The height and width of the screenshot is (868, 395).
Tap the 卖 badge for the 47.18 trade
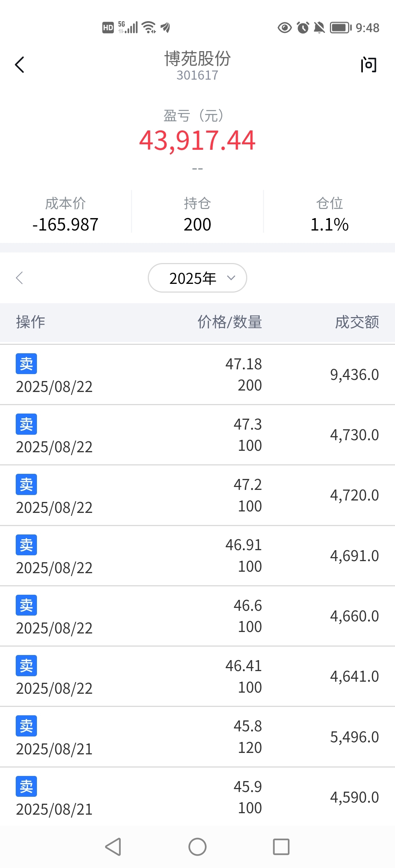pos(26,363)
